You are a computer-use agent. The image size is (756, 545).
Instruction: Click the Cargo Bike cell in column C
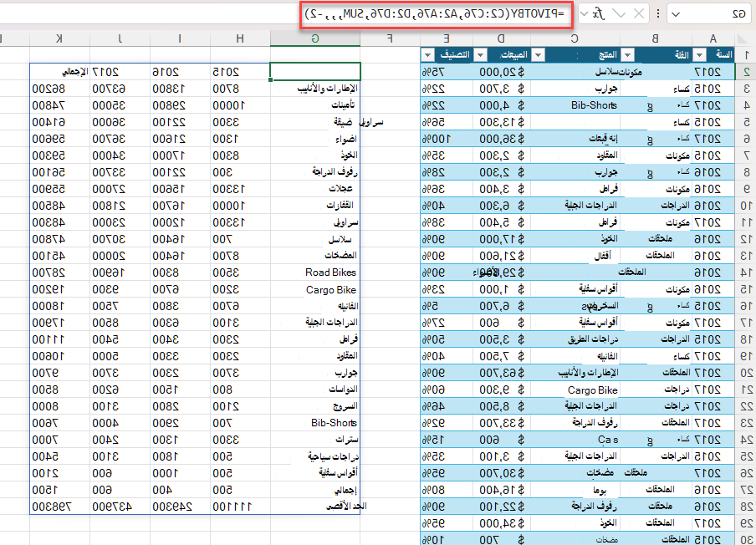593,390
